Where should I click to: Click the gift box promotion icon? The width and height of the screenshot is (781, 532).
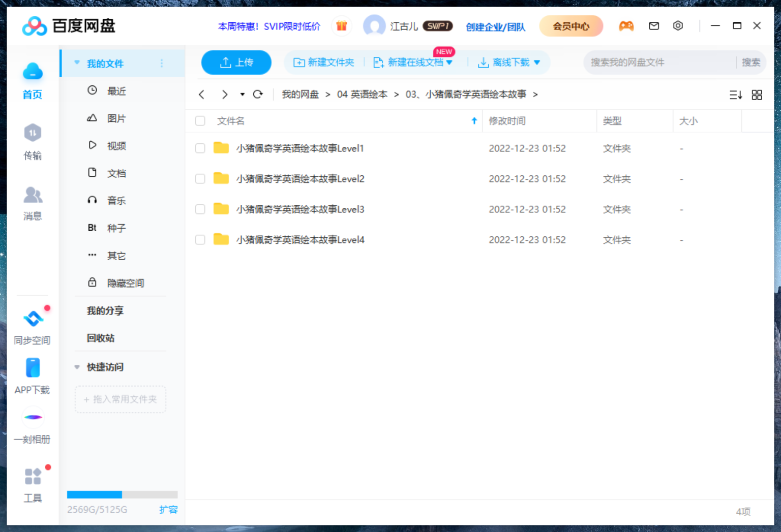click(341, 25)
